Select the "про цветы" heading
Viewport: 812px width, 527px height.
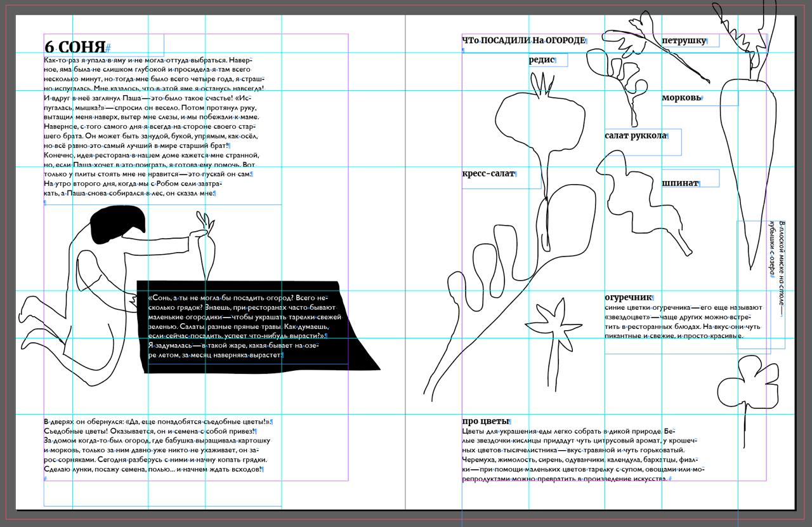point(485,421)
